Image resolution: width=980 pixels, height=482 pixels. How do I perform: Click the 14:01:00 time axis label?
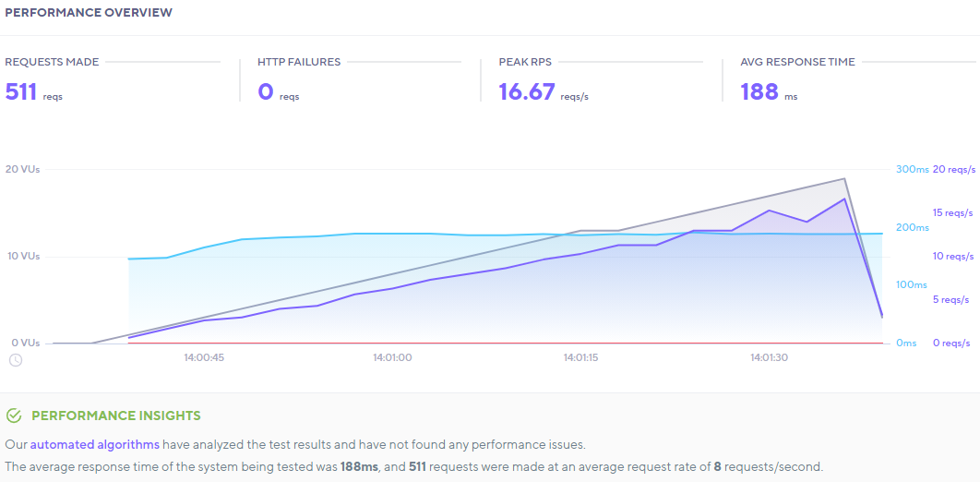[392, 357]
